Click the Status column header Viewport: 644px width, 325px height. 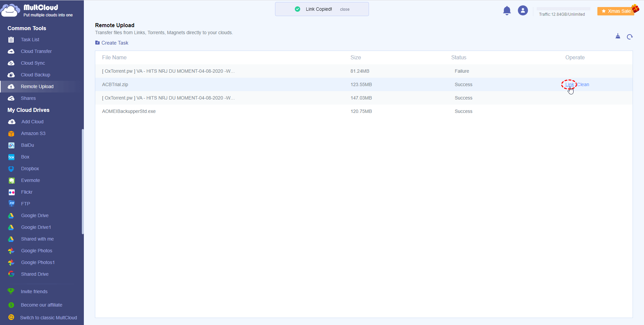(x=459, y=58)
